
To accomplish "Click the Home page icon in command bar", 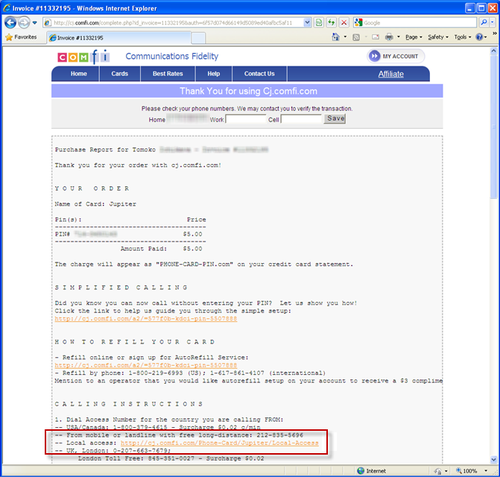I will pyautogui.click(x=336, y=37).
